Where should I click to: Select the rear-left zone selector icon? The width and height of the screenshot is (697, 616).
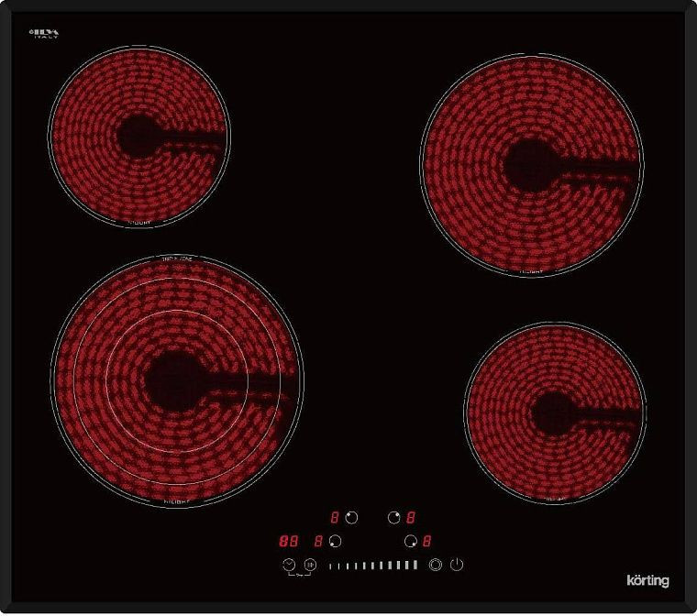tap(351, 517)
